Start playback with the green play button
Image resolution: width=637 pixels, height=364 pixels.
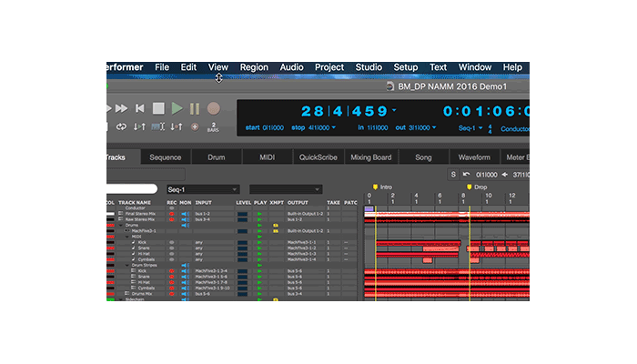click(x=177, y=108)
